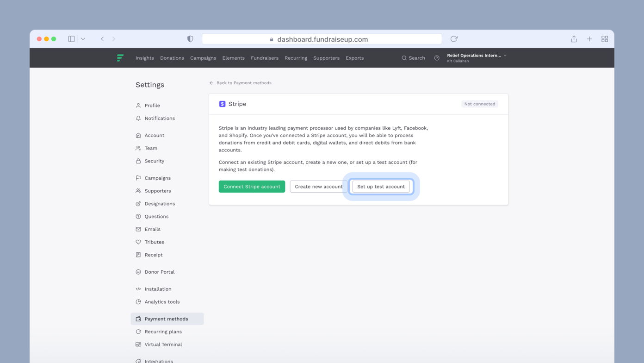Image resolution: width=644 pixels, height=363 pixels.
Task: Click the Stripe logo on the payment card
Action: click(x=223, y=104)
